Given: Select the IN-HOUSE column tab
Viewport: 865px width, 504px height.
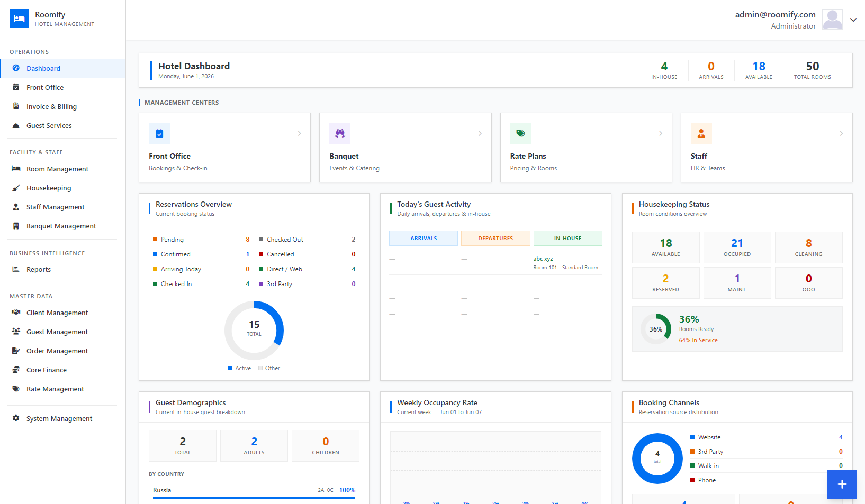Looking at the screenshot, I should (x=568, y=239).
